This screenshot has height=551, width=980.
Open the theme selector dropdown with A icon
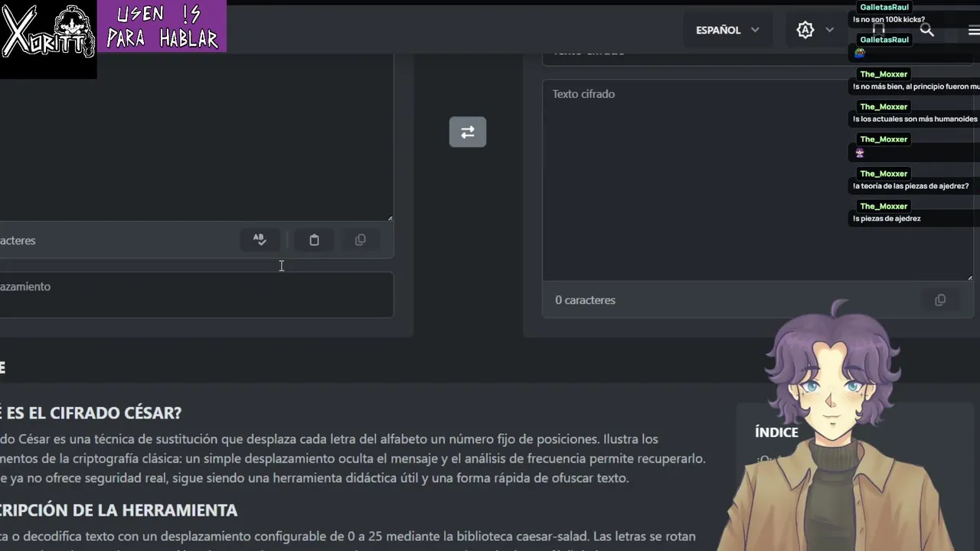coord(815,30)
